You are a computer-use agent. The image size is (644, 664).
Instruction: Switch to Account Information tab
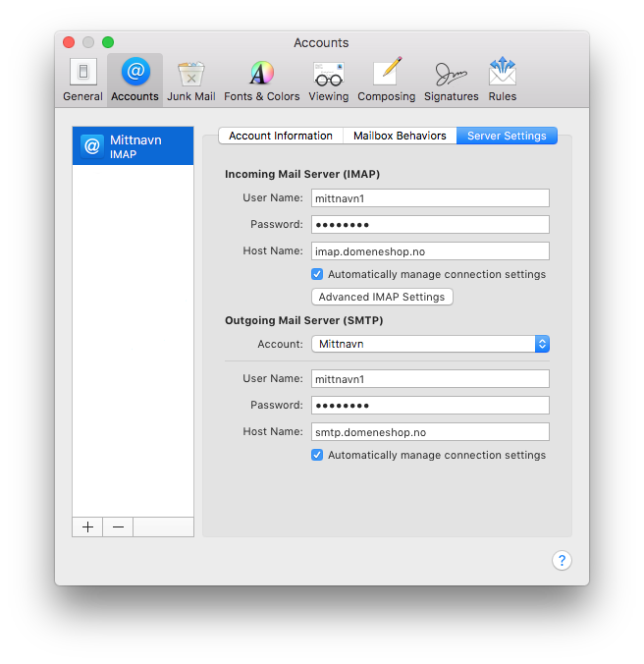pos(281,136)
